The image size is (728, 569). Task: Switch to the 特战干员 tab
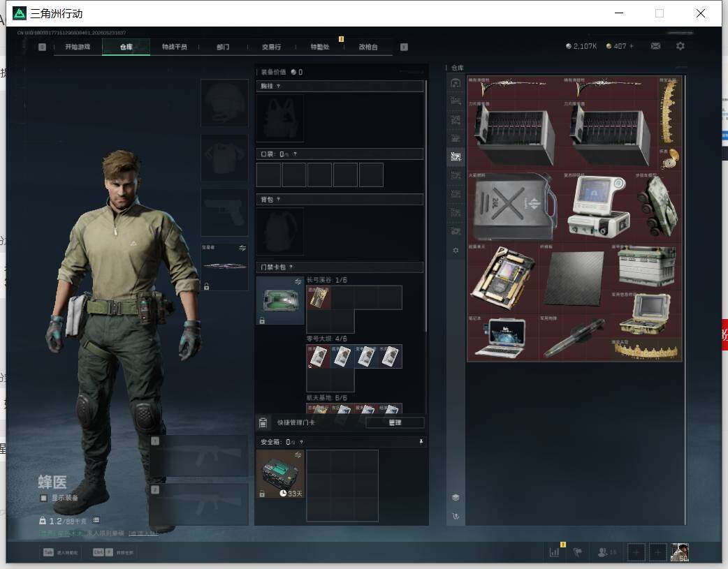click(x=175, y=47)
